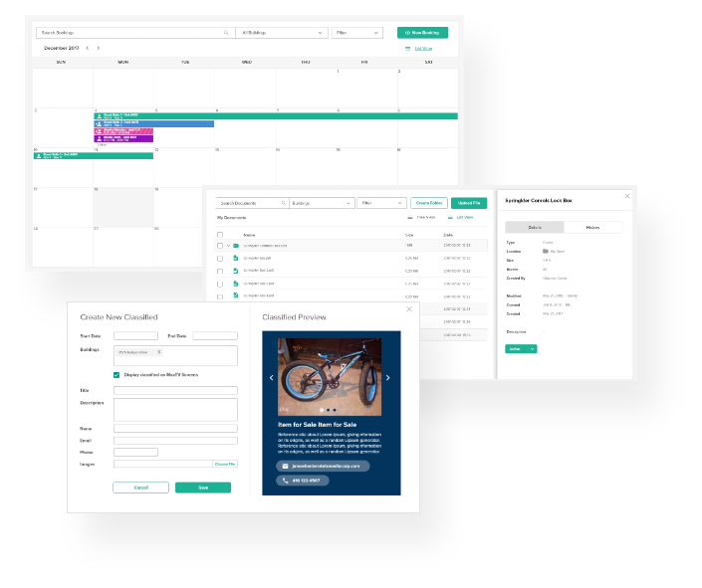Switch to the History tab
This screenshot has height=588, width=702.
pos(593,228)
